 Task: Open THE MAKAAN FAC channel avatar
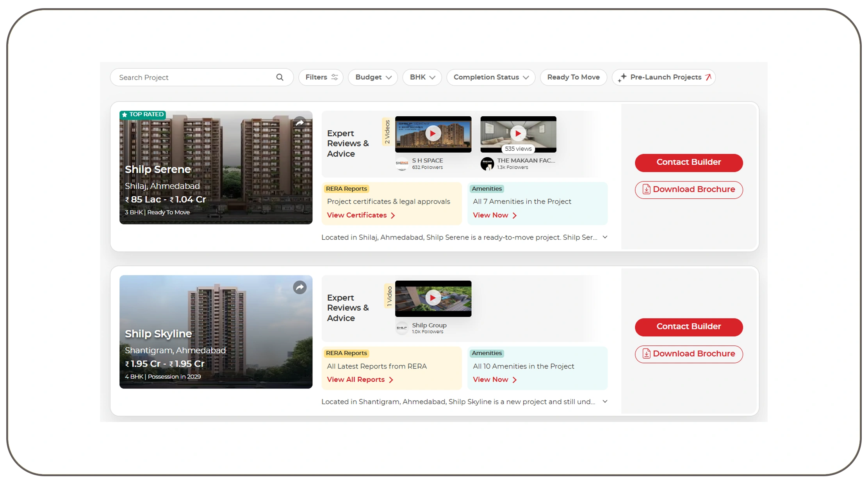487,164
